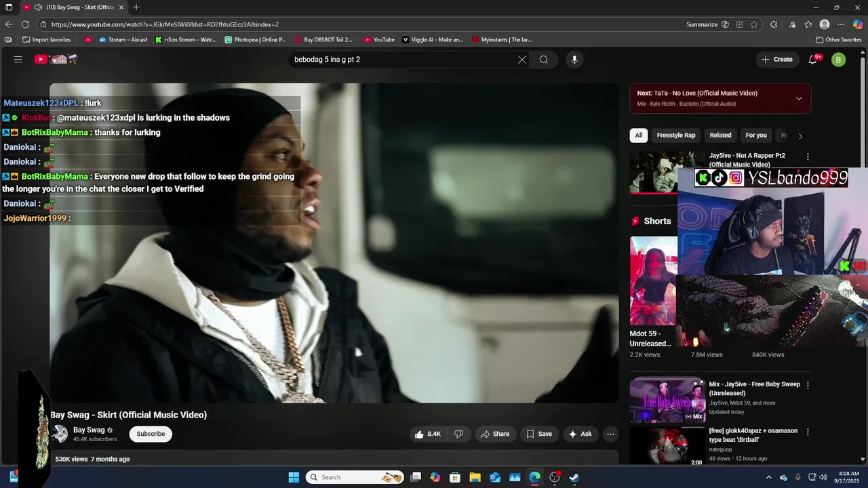Select the All filter chip

(x=638, y=136)
